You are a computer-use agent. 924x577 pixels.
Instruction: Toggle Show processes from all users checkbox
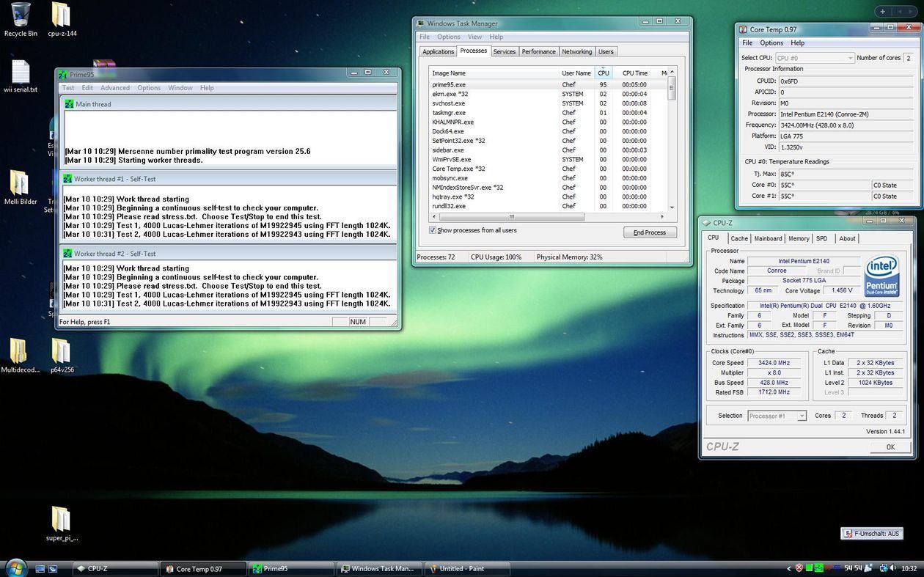433,230
